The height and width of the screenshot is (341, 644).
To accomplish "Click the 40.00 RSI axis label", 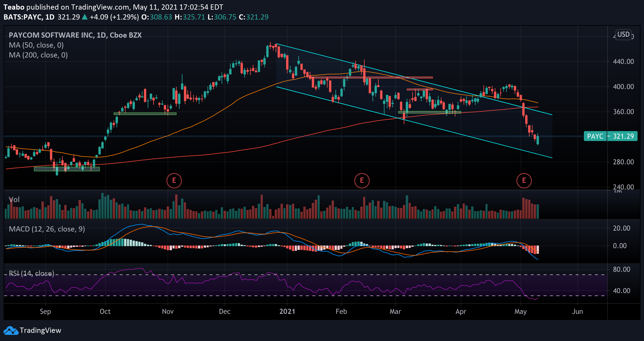I will click(622, 291).
